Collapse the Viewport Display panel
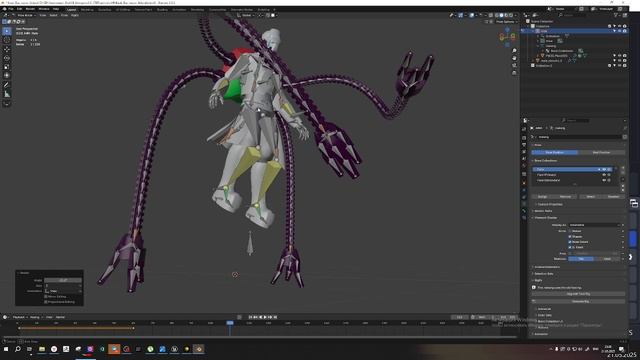Image resolution: width=640 pixels, height=360 pixels. (545, 218)
